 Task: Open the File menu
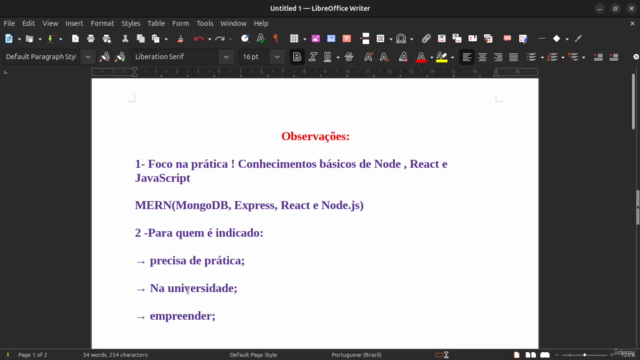pos(9,24)
